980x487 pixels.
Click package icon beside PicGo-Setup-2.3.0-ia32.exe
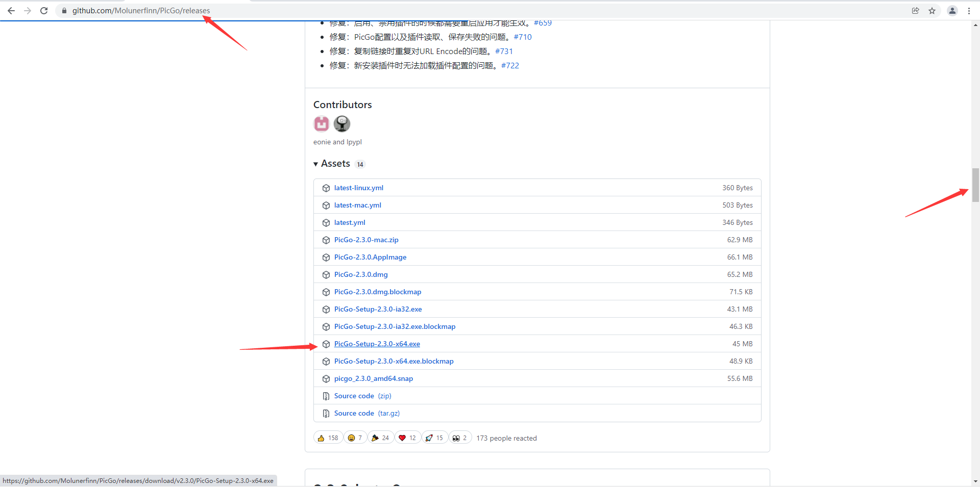click(326, 310)
